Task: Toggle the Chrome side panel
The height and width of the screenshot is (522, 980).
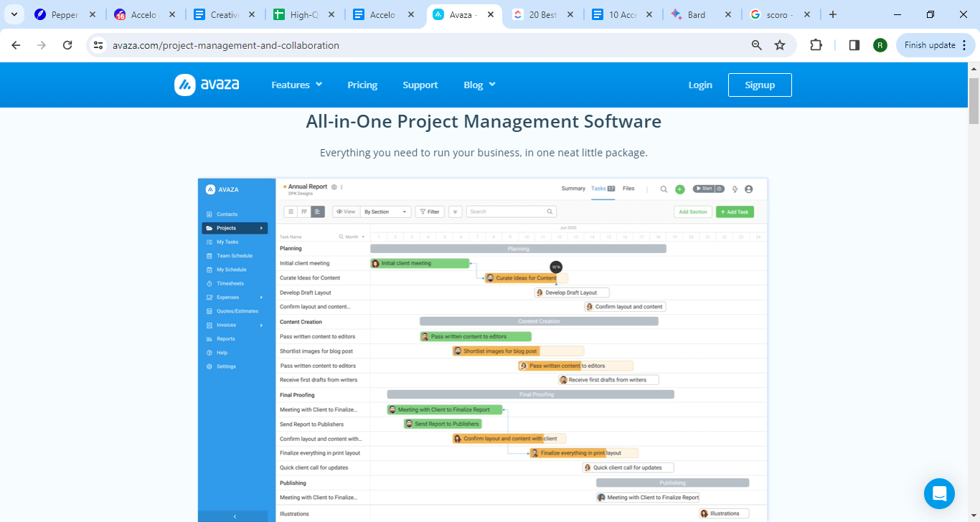Action: [x=854, y=45]
